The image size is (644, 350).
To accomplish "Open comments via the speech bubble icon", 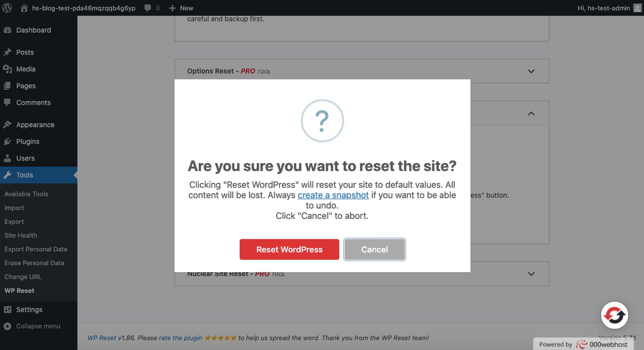I will pos(8,102).
